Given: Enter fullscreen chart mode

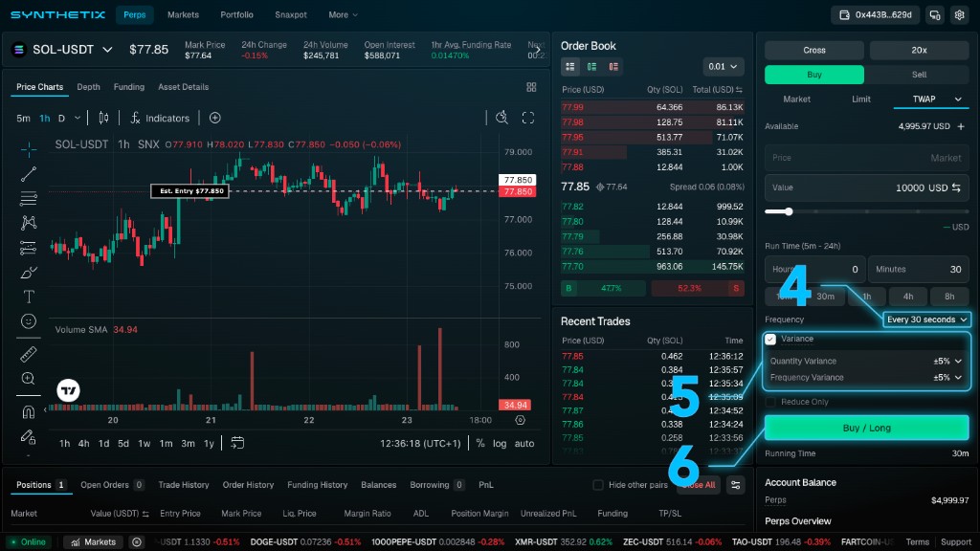Looking at the screenshot, I should pyautogui.click(x=528, y=118).
